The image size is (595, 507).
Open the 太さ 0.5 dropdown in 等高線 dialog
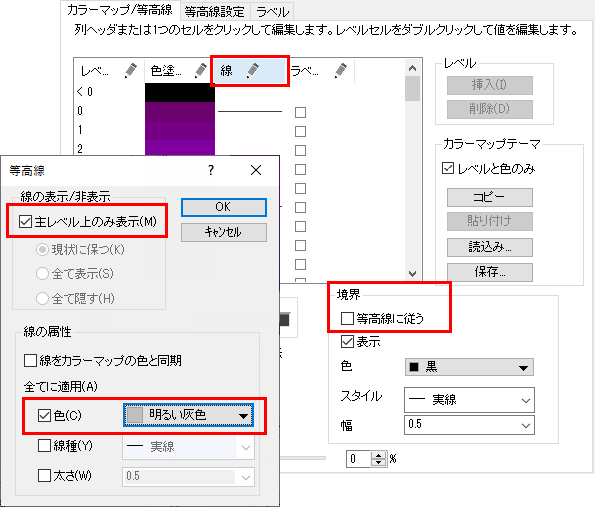[x=188, y=477]
